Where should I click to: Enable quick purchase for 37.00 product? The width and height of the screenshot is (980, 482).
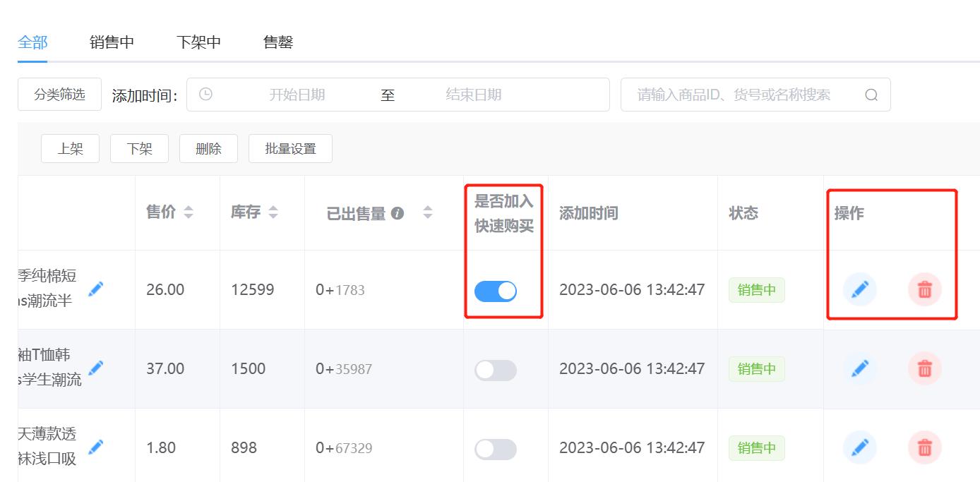[496, 370]
